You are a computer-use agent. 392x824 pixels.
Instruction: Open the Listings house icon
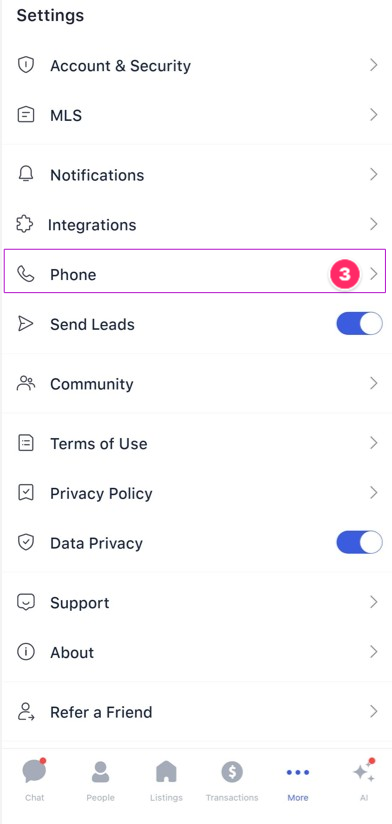166,772
